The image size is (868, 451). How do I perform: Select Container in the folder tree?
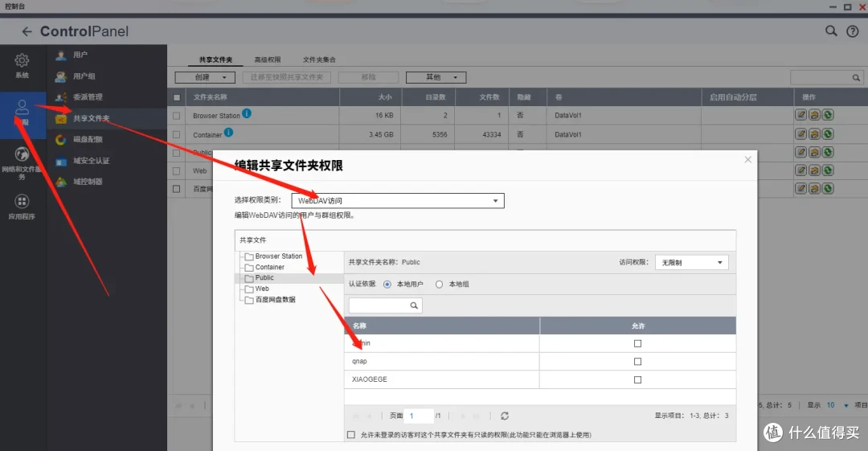tap(269, 267)
